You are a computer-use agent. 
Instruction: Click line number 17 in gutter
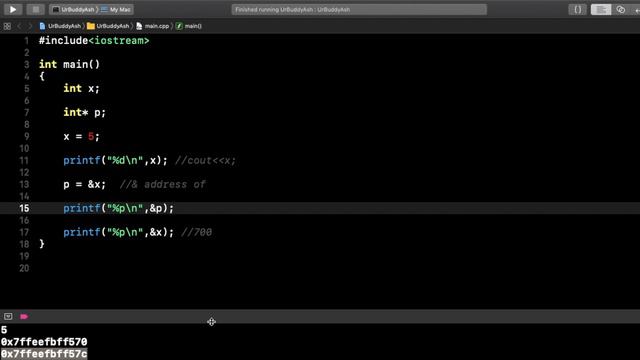pos(24,232)
